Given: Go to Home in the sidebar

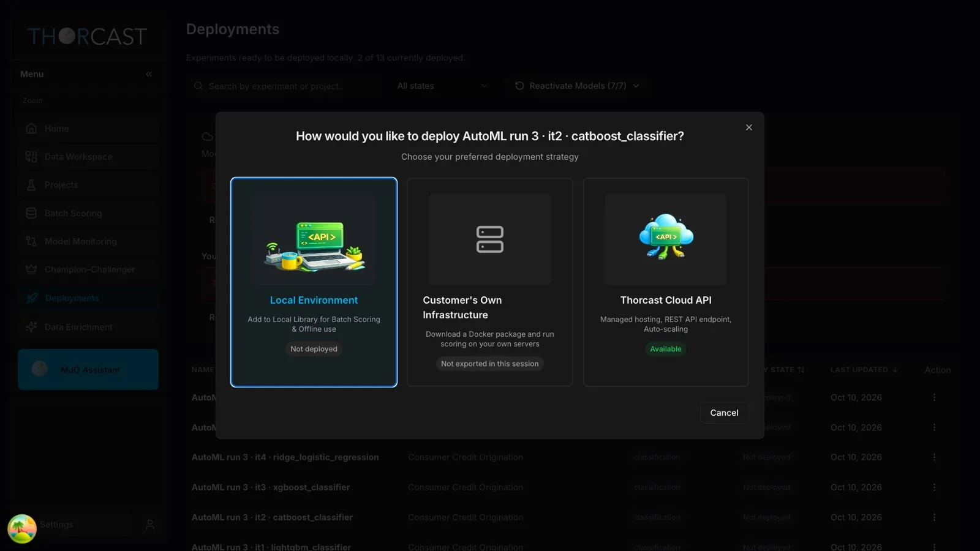Looking at the screenshot, I should [88, 129].
